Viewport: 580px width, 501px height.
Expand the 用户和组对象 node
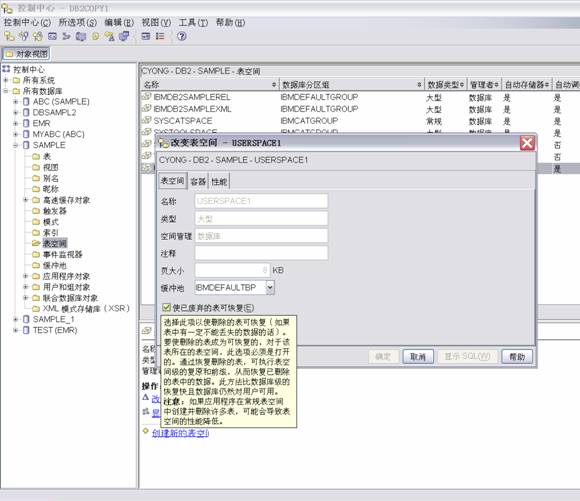coord(26,287)
